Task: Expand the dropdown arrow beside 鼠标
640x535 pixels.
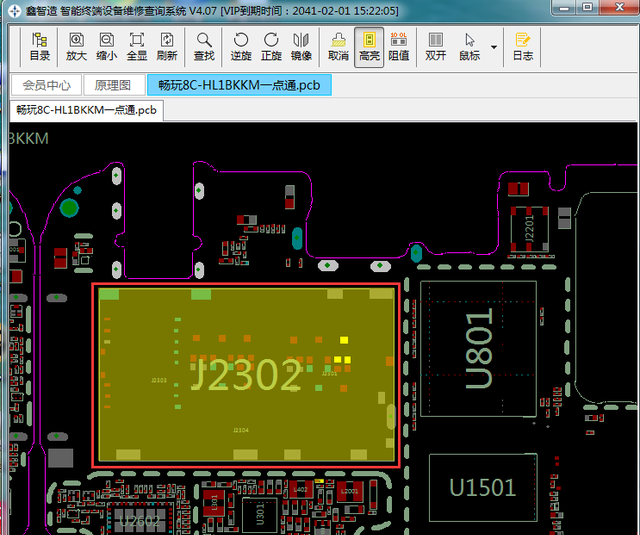Action: (494, 47)
